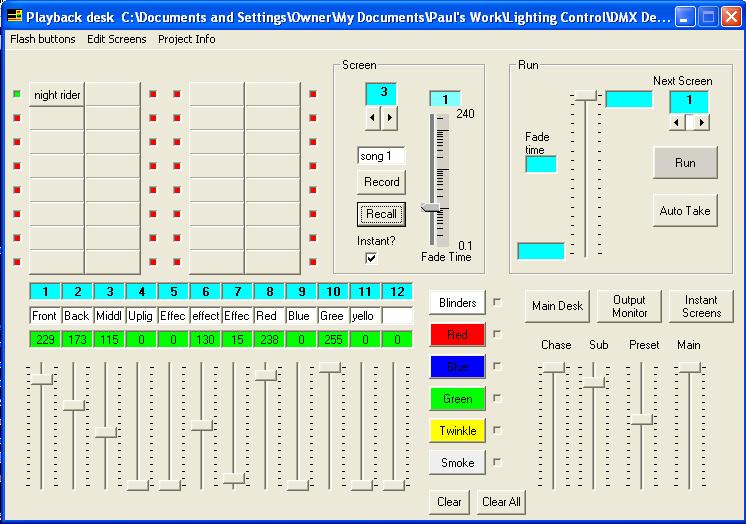The height and width of the screenshot is (524, 746).
Task: Click the Red color flash button
Action: (x=457, y=335)
